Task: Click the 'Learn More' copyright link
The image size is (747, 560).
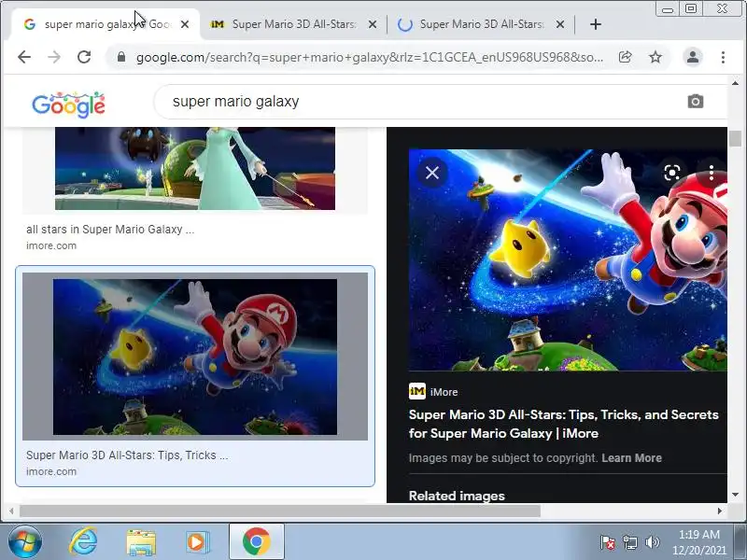Action: tap(632, 458)
